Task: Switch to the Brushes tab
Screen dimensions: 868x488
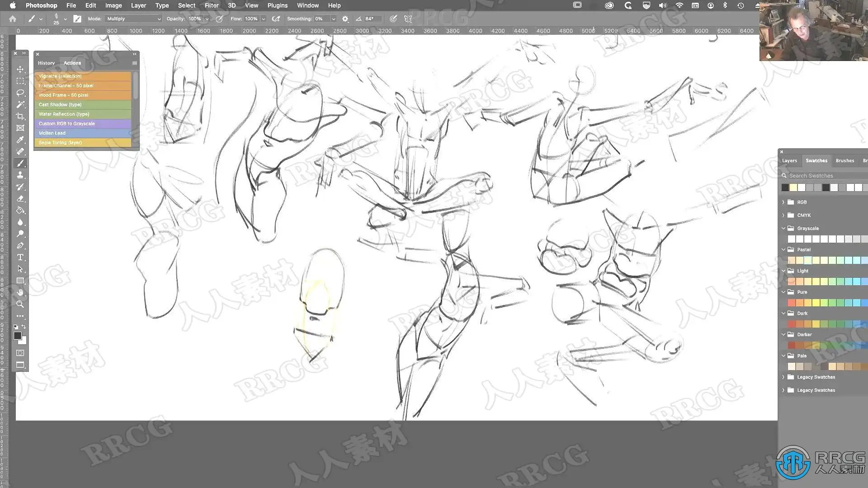Action: [844, 160]
